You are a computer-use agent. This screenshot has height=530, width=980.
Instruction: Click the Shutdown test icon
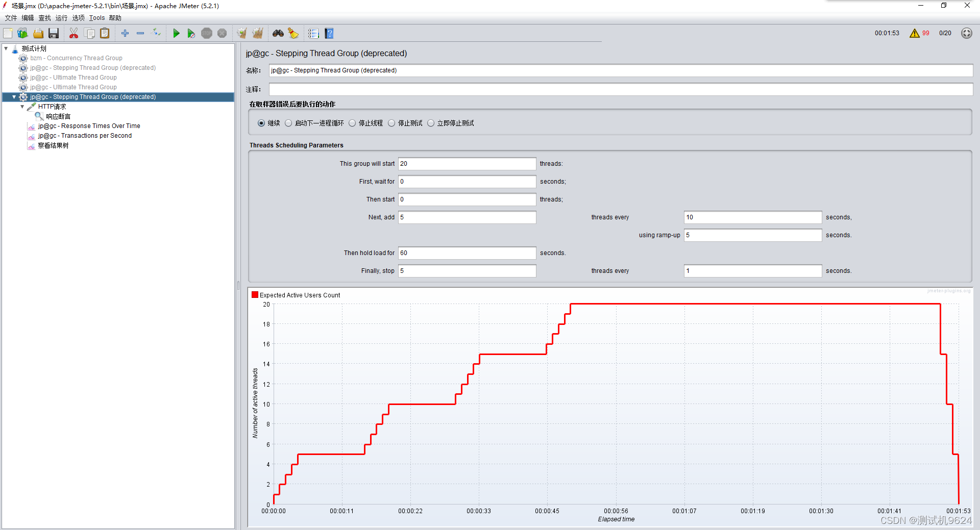tap(222, 33)
